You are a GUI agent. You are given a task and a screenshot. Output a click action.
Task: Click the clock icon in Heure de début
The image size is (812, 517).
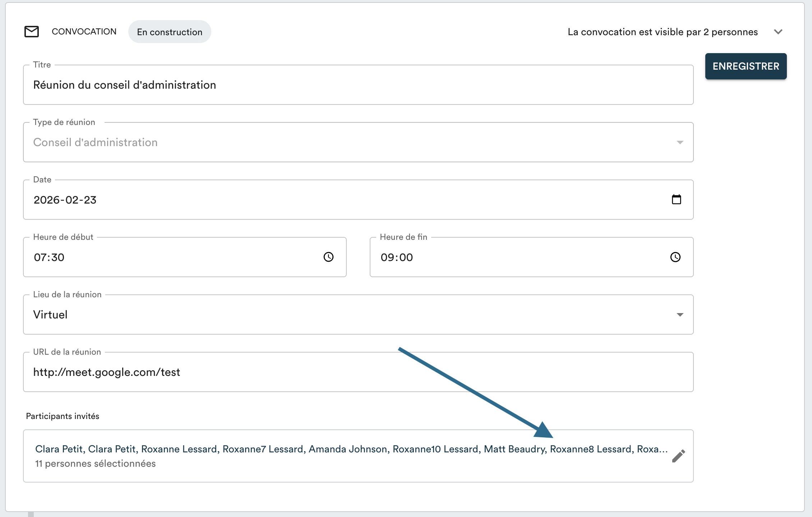pyautogui.click(x=328, y=257)
